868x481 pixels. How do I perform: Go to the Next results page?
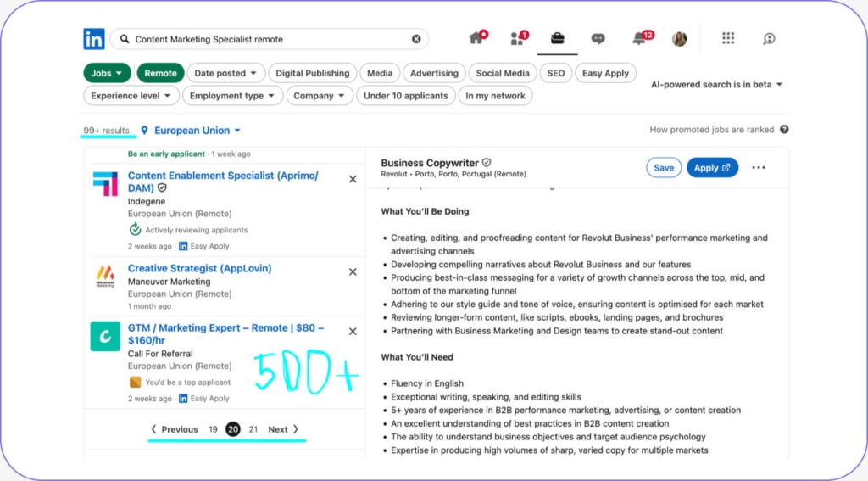[283, 429]
